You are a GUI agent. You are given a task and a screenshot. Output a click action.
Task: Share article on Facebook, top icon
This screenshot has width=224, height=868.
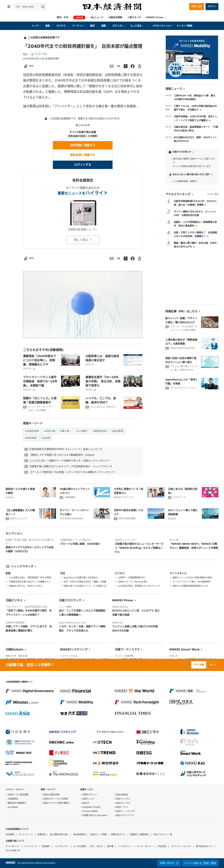(133, 66)
